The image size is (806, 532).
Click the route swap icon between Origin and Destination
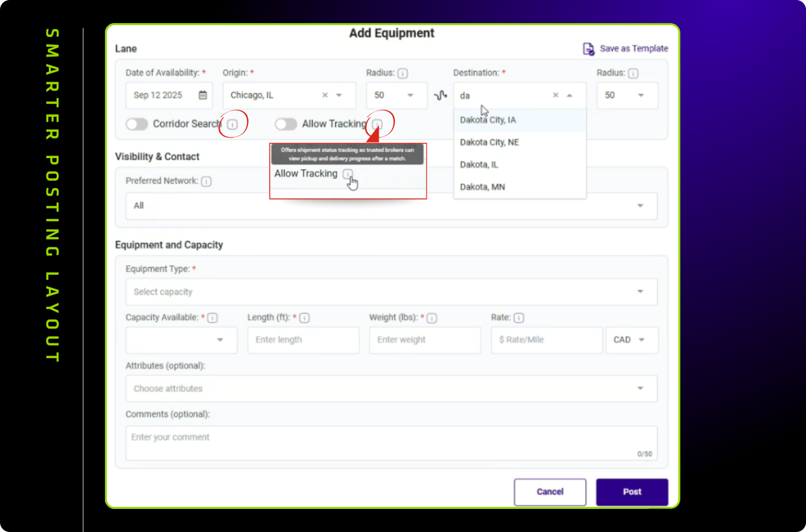(440, 95)
